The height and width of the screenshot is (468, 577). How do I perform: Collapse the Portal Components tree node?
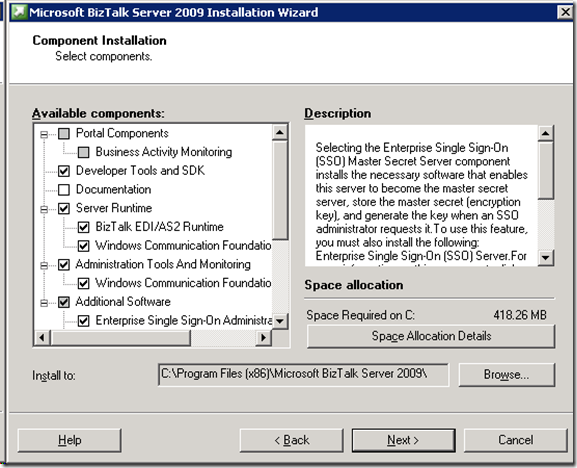click(44, 134)
